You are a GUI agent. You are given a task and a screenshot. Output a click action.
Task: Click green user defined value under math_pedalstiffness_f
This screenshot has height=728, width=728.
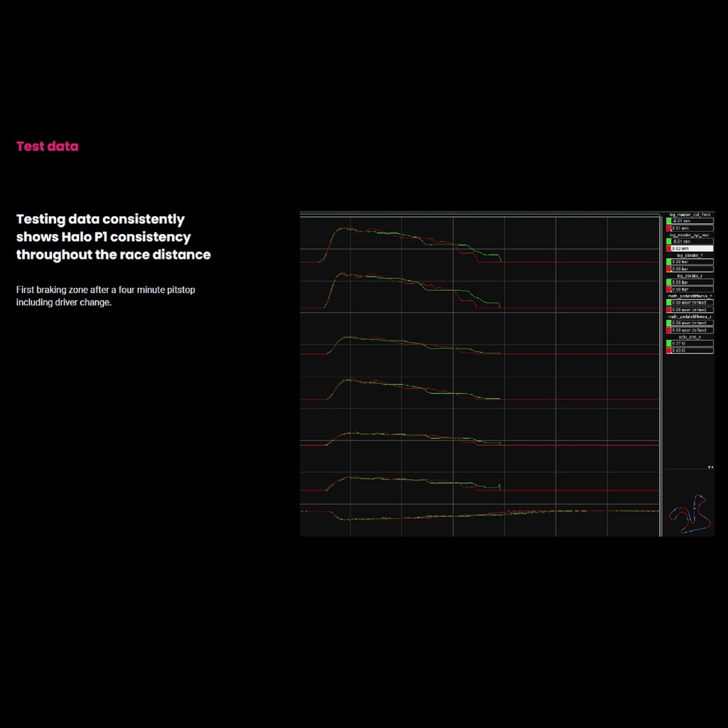(692, 303)
